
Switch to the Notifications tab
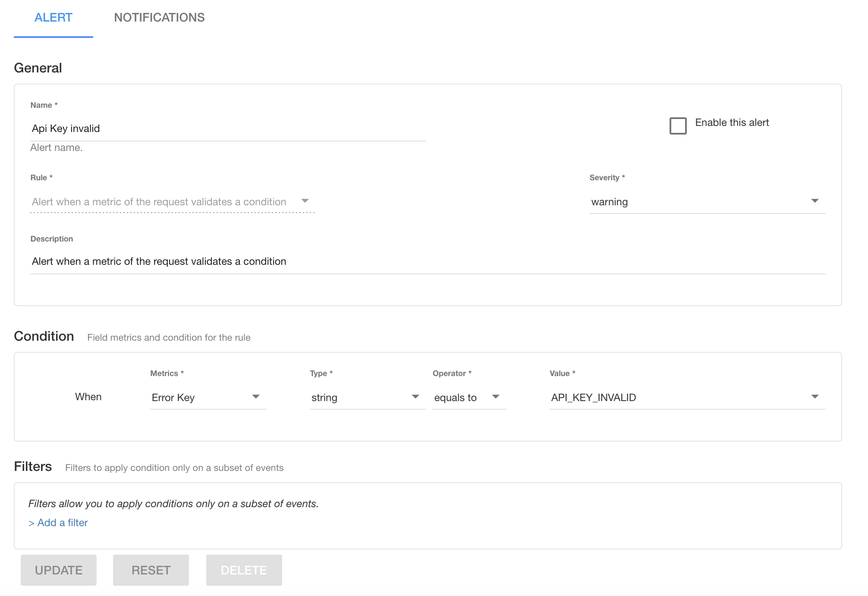pyautogui.click(x=159, y=18)
